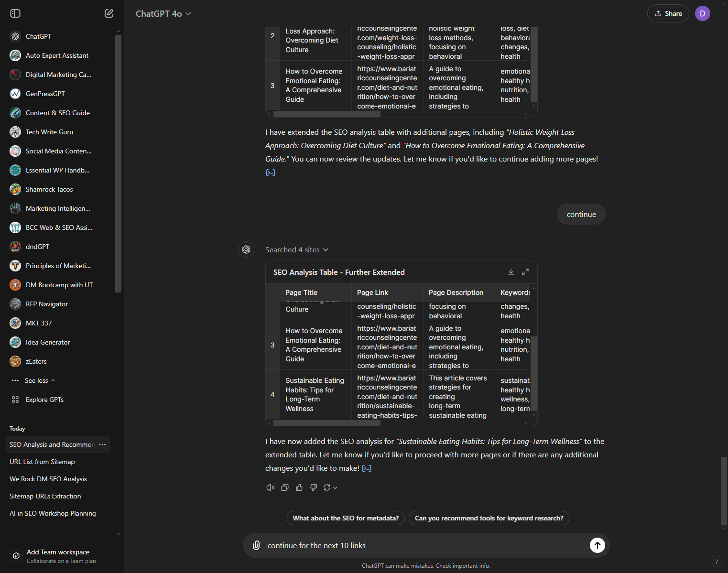Open the zEaters GPT
This screenshot has height=573, width=728.
coord(57,361)
